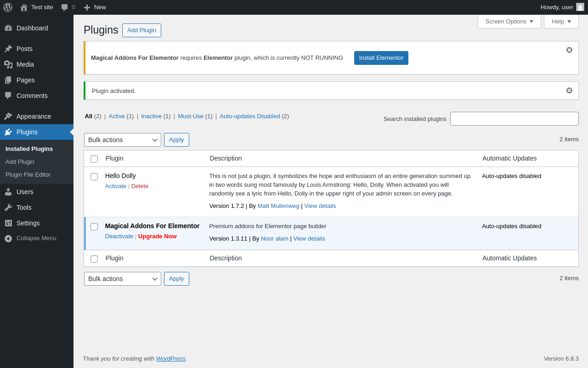
Task: Open Add Plugin submenu item
Action: coord(20,162)
